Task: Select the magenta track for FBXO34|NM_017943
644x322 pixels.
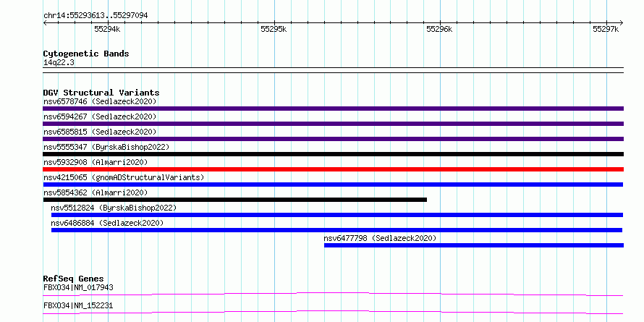Action: [x=333, y=294]
